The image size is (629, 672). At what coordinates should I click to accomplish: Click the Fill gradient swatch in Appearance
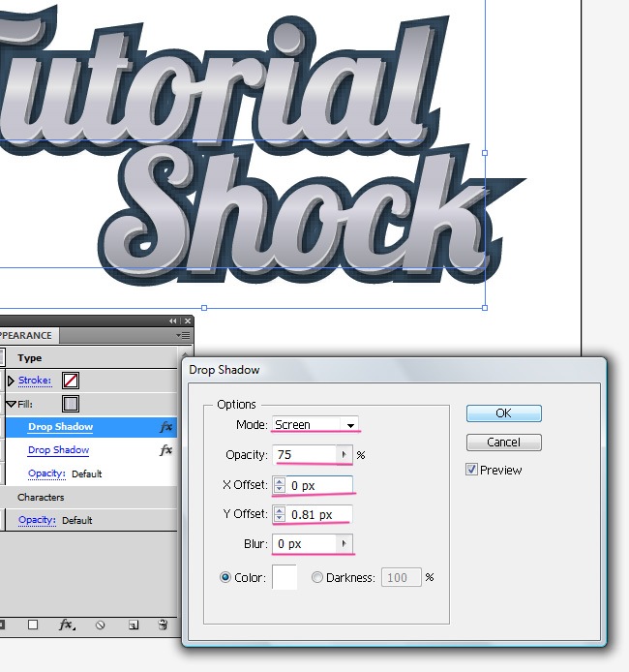coord(71,404)
